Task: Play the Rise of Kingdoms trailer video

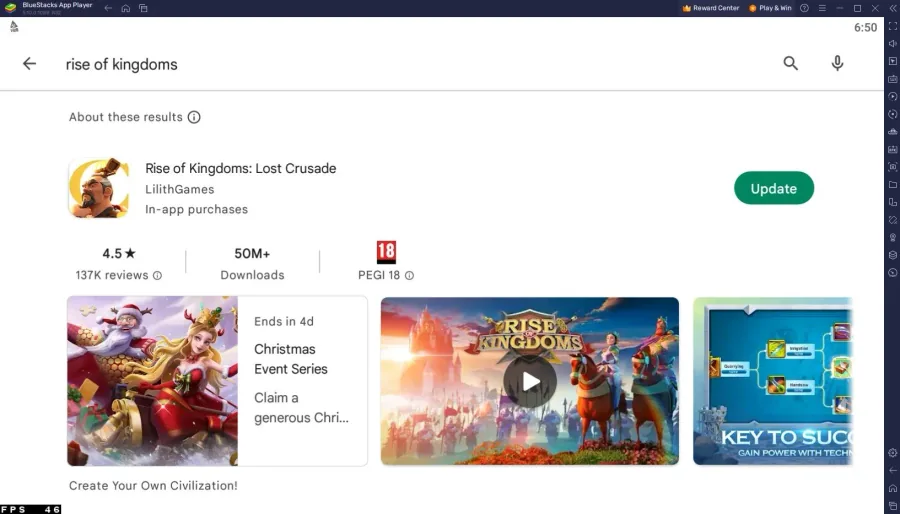Action: tap(530, 381)
